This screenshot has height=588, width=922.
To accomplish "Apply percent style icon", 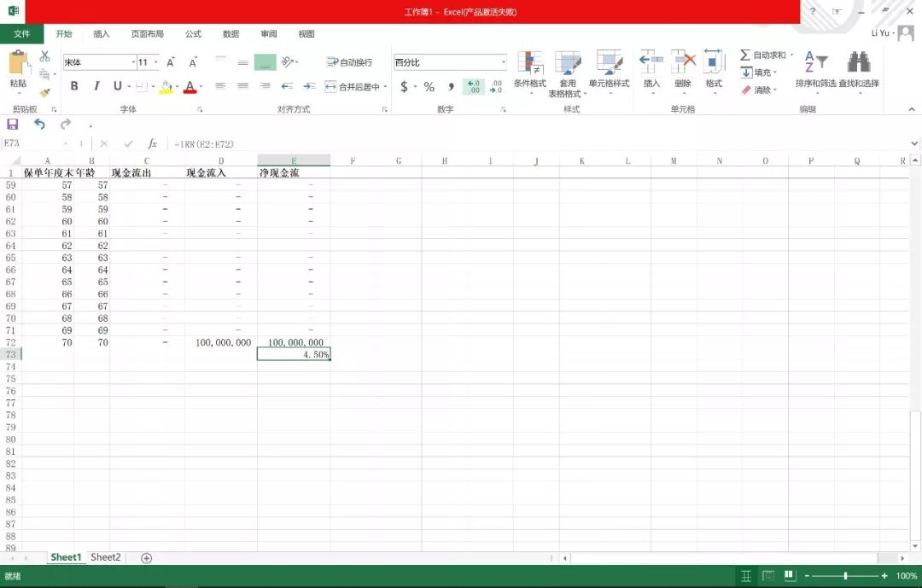I will point(429,86).
